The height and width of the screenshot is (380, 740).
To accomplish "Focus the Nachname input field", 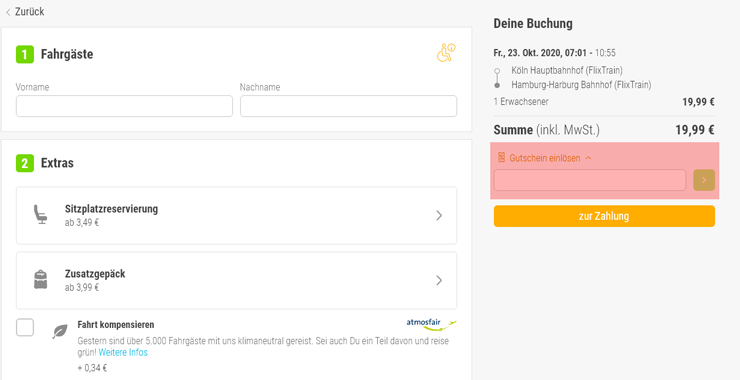I will [x=348, y=106].
